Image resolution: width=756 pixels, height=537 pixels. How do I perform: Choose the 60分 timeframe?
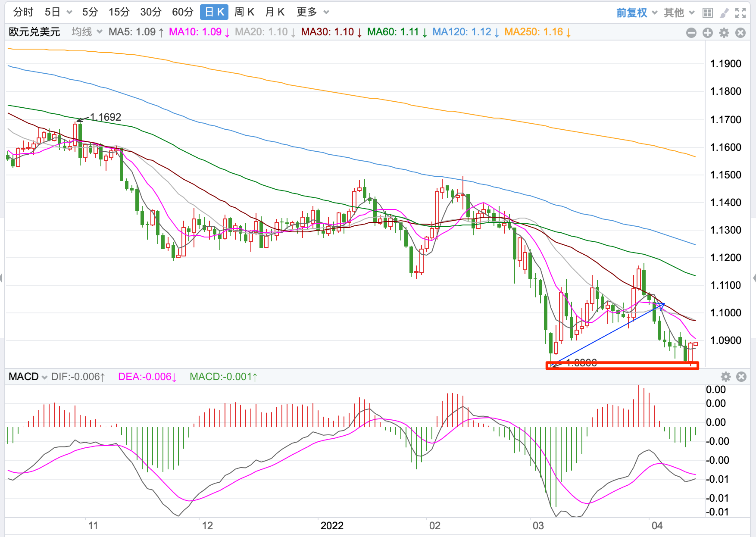click(x=182, y=12)
